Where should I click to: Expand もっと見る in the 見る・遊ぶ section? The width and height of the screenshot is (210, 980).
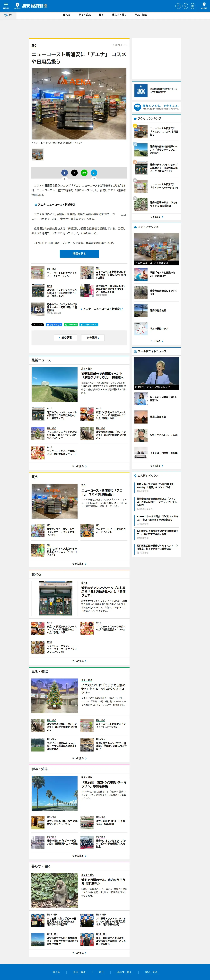coord(79,759)
